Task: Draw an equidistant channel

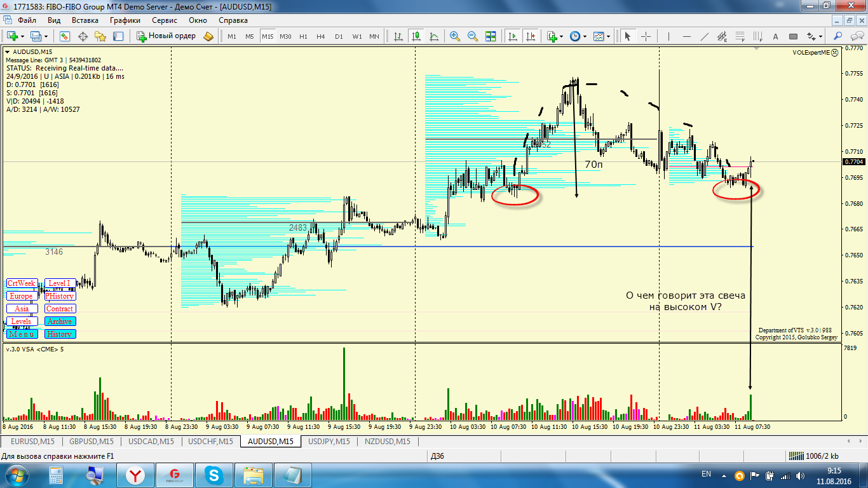Action: tap(721, 36)
